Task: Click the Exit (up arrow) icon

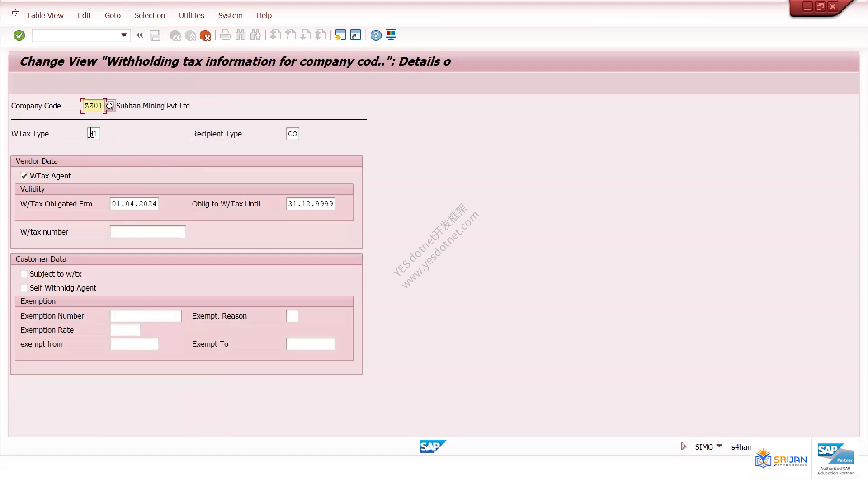Action: 190,35
